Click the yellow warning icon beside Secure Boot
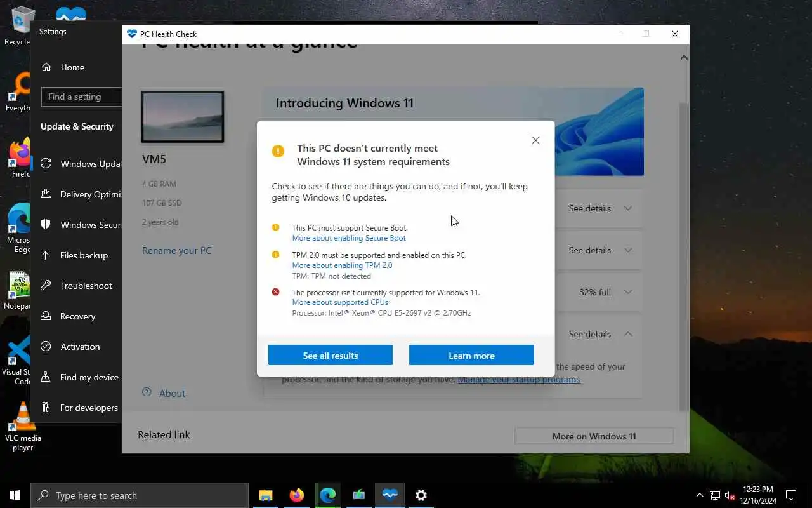This screenshot has height=508, width=812. pyautogui.click(x=275, y=227)
